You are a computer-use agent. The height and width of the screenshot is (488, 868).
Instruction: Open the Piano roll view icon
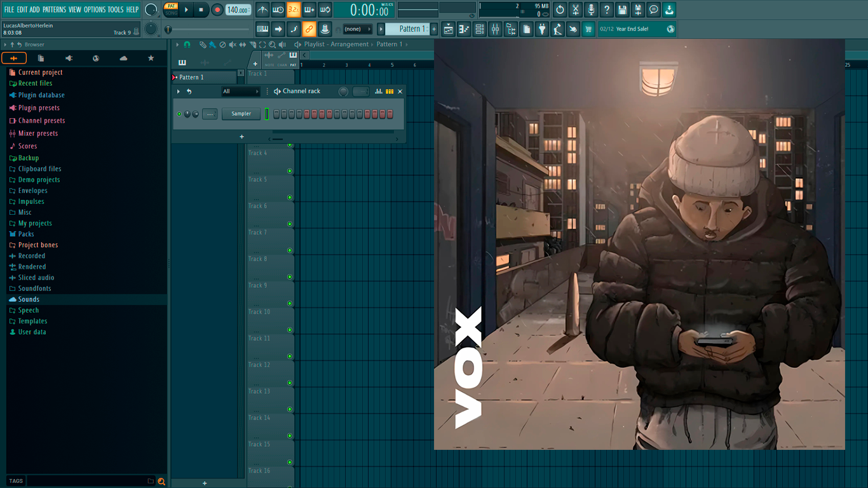[x=464, y=29]
